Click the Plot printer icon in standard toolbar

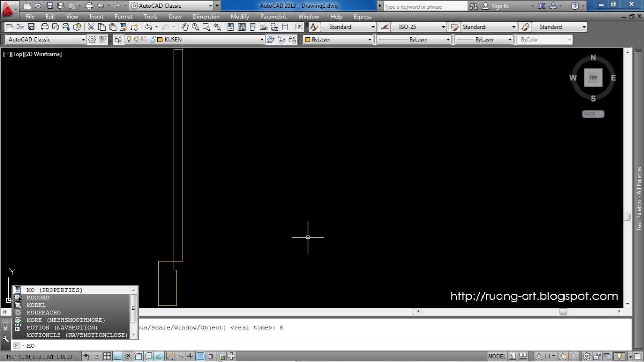pos(44,27)
